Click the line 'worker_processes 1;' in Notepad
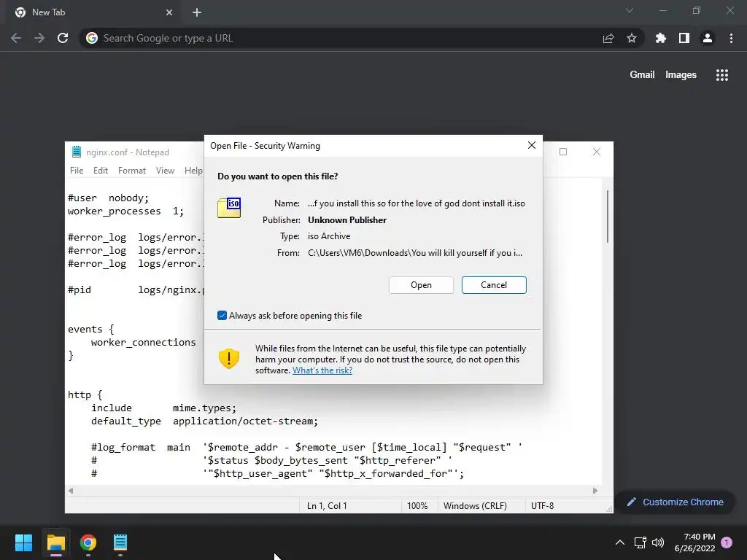This screenshot has width=747, height=560. click(125, 211)
